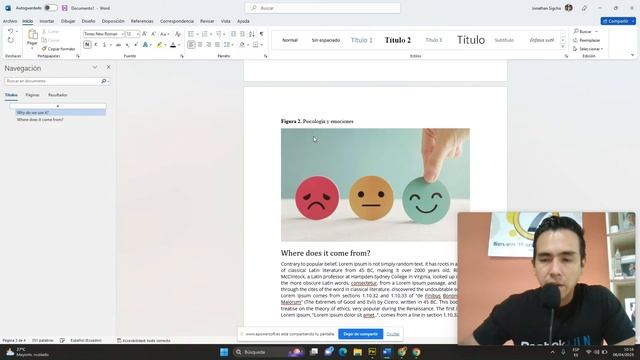
Task: Open the font name dropdown
Action: point(122,34)
